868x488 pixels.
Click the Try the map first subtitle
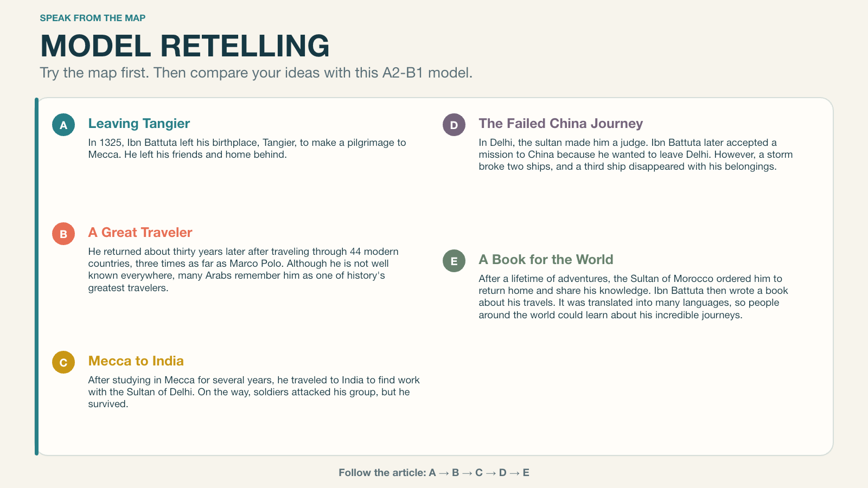(x=256, y=73)
